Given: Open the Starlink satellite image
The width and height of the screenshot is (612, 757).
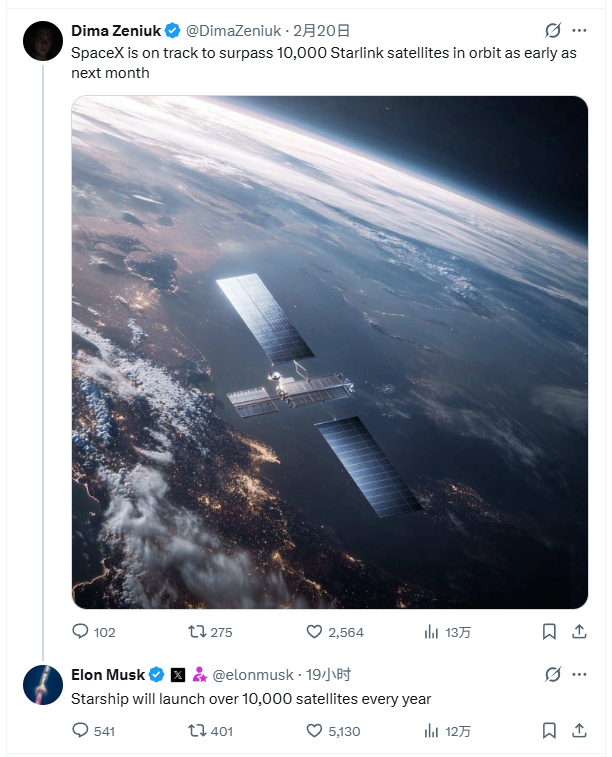Looking at the screenshot, I should pos(329,352).
